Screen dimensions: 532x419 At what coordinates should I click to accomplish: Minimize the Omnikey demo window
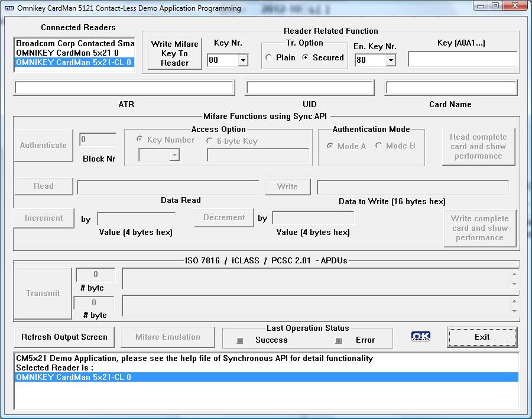coord(481,5)
